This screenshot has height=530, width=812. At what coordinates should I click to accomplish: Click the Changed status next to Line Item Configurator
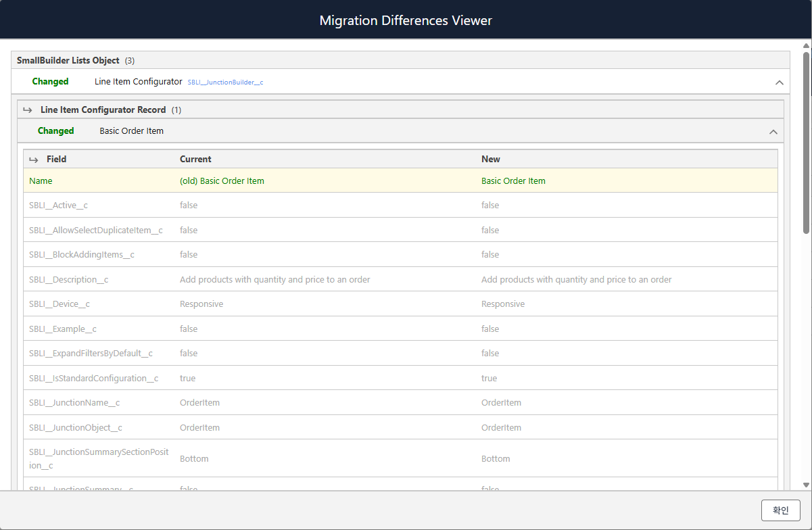pos(50,82)
